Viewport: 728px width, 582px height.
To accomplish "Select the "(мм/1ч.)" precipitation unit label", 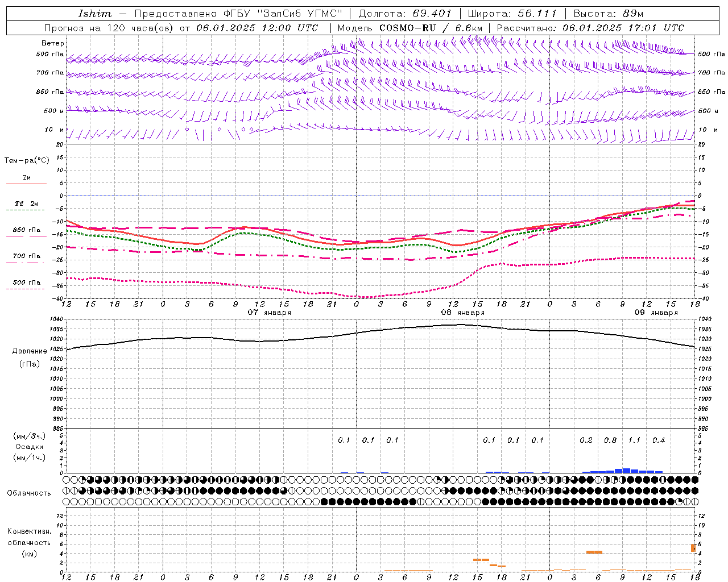I will coord(30,458).
